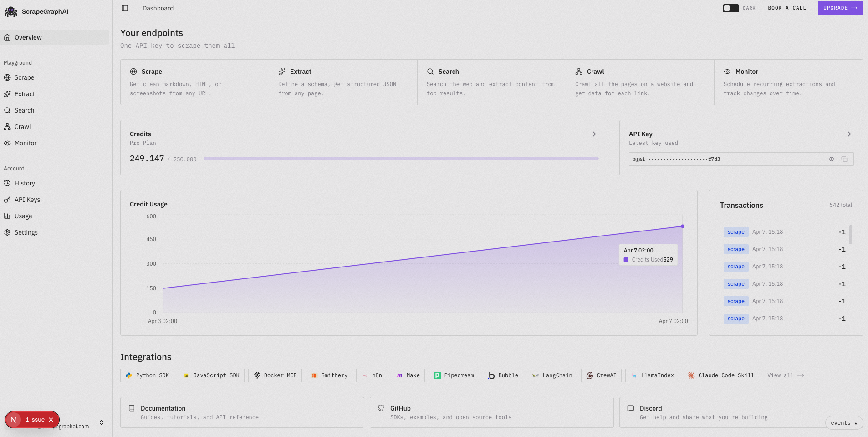Open Monitor playground in sidebar
This screenshot has height=437, width=868.
[55, 143]
